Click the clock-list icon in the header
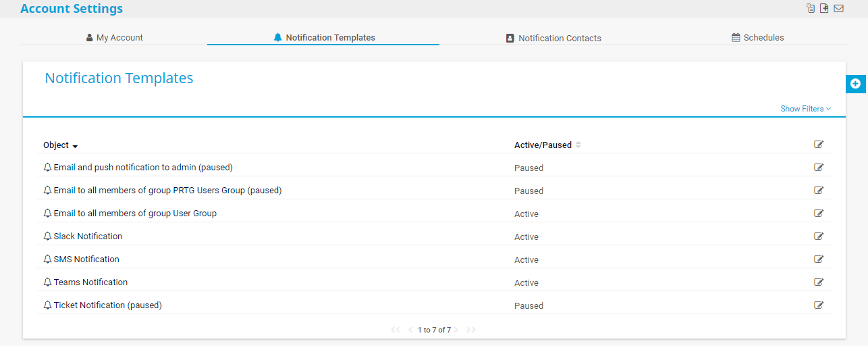The height and width of the screenshot is (346, 868). [811, 9]
